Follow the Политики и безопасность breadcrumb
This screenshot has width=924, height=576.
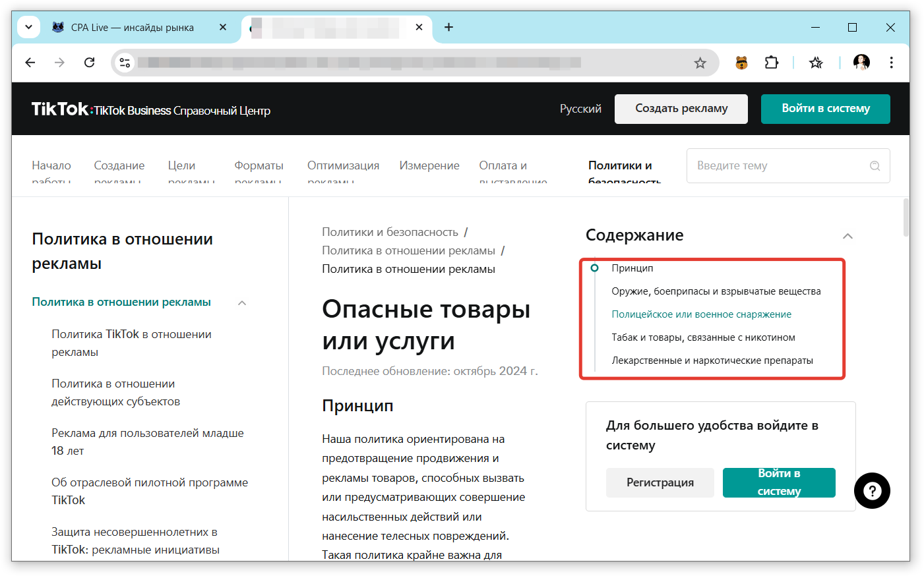tap(390, 232)
